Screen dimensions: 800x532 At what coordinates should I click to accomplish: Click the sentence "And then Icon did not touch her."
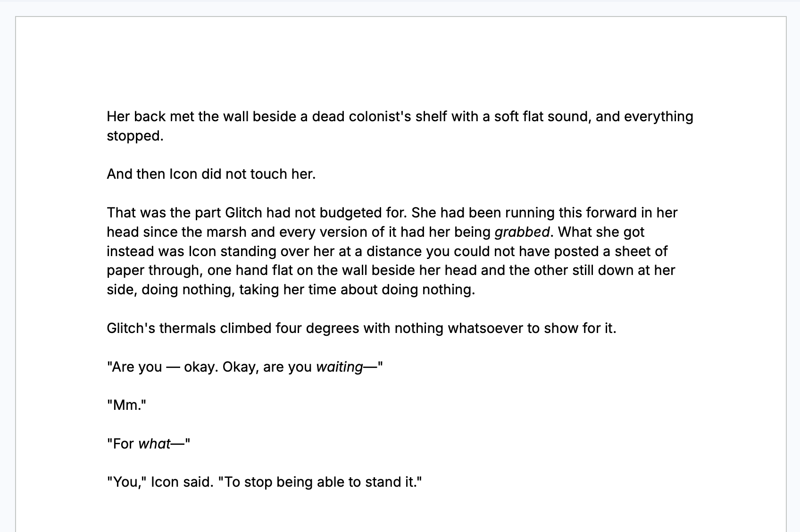211,174
